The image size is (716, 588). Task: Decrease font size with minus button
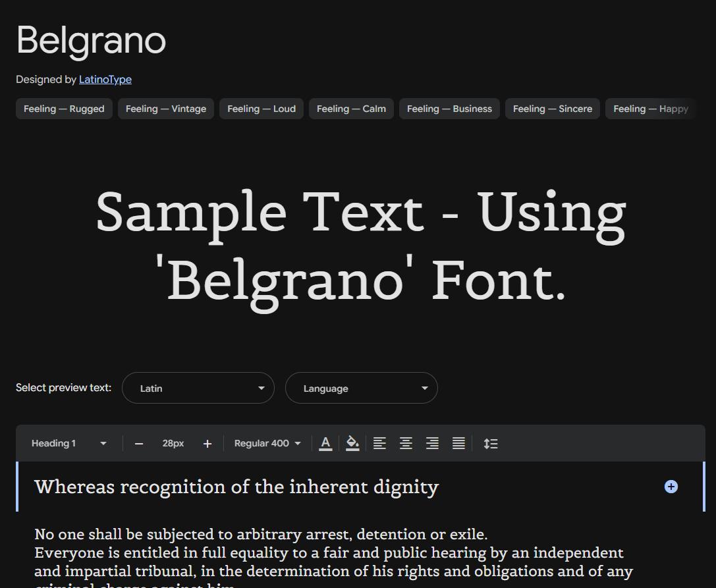coord(139,444)
